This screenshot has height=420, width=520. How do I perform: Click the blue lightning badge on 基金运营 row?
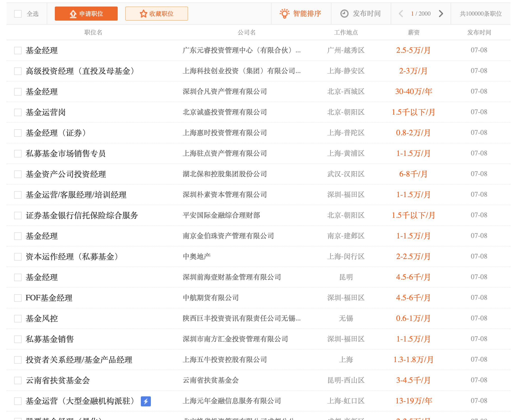(146, 401)
